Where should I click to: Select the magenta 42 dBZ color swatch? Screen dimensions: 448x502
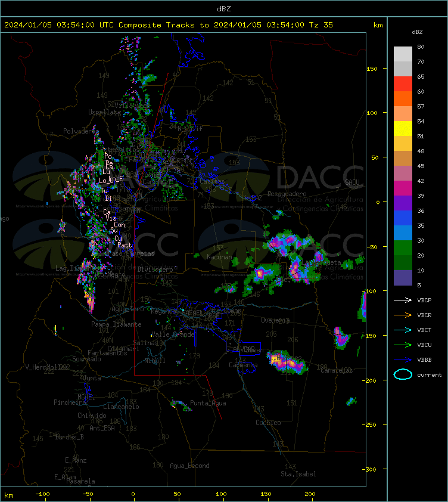403,188
